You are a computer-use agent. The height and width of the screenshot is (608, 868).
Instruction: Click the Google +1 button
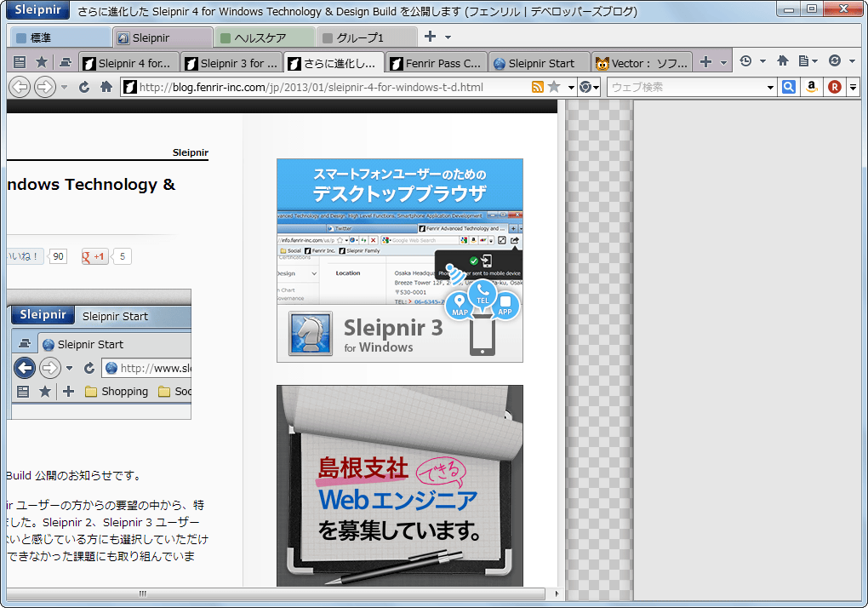94,256
